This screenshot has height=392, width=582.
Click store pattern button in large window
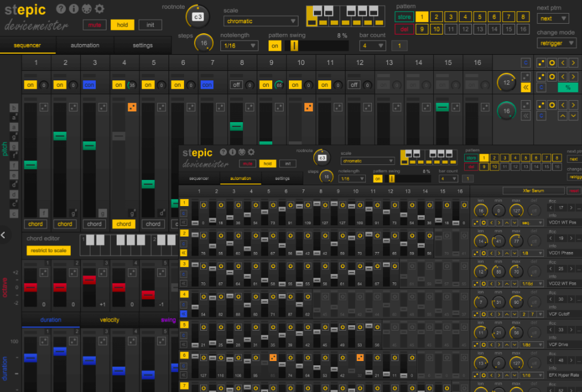[404, 17]
